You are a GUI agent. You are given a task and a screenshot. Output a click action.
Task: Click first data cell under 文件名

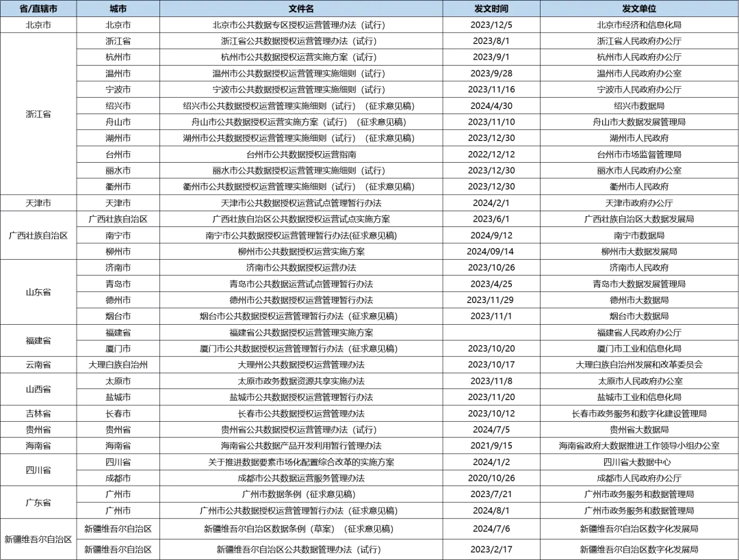pyautogui.click(x=301, y=22)
